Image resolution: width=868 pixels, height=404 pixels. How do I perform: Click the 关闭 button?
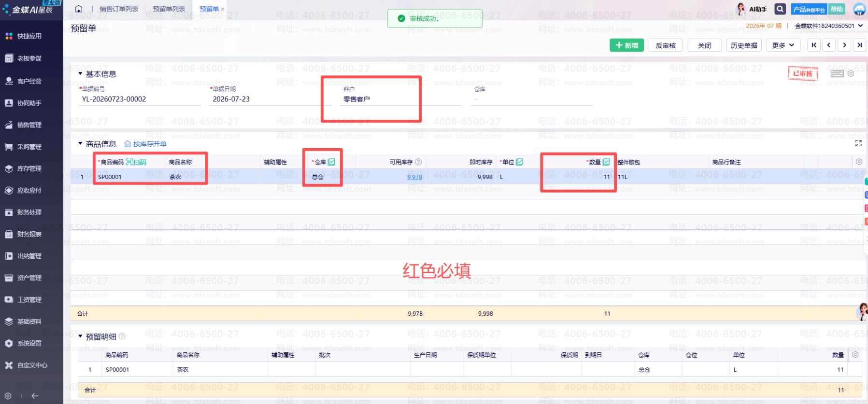tap(705, 45)
